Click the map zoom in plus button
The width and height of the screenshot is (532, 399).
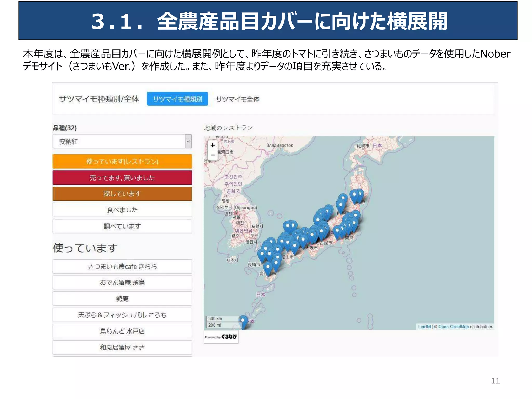pos(212,145)
